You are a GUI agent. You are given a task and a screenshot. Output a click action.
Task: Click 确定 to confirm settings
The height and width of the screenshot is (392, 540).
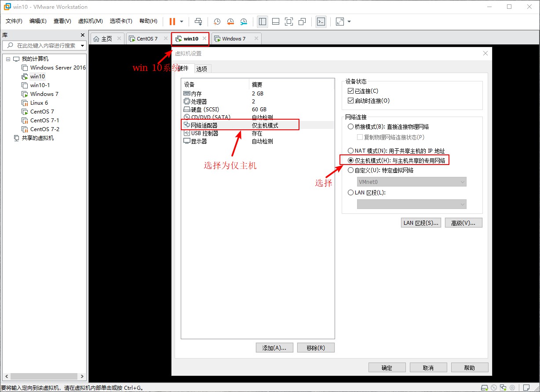pos(387,367)
